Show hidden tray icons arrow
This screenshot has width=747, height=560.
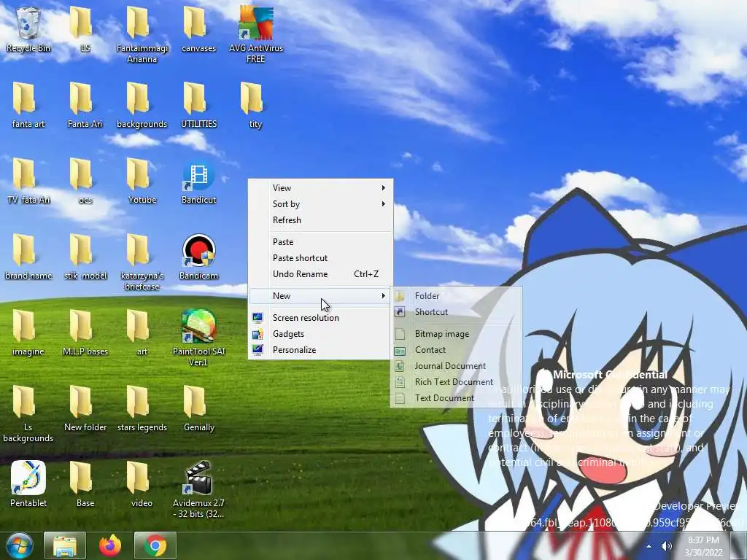tap(649, 546)
